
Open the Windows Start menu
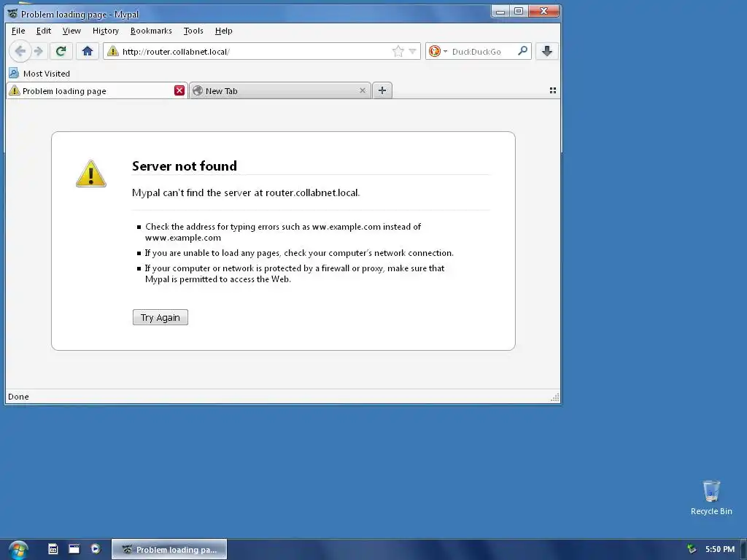point(18,550)
